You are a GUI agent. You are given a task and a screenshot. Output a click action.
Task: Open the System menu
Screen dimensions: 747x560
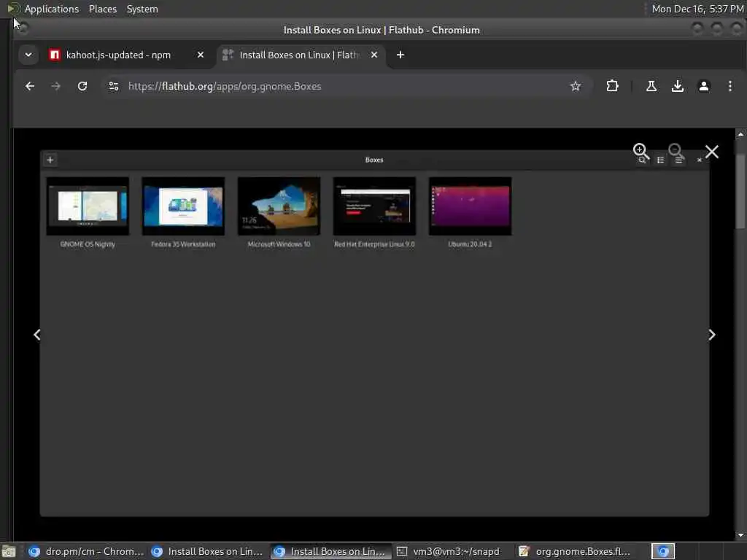pos(142,9)
